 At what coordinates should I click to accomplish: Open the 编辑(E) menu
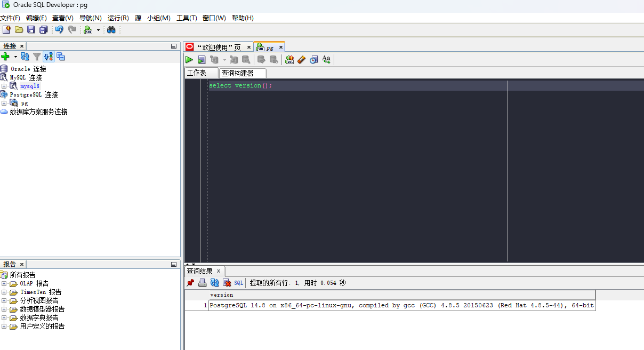[x=36, y=18]
